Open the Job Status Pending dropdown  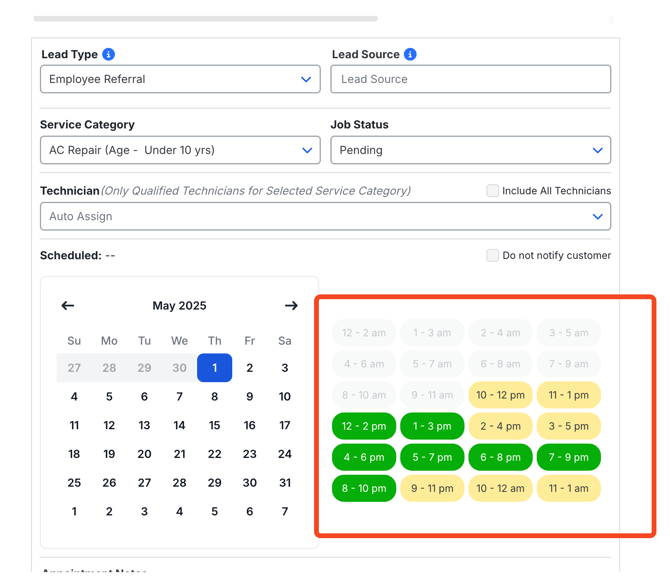pos(470,150)
